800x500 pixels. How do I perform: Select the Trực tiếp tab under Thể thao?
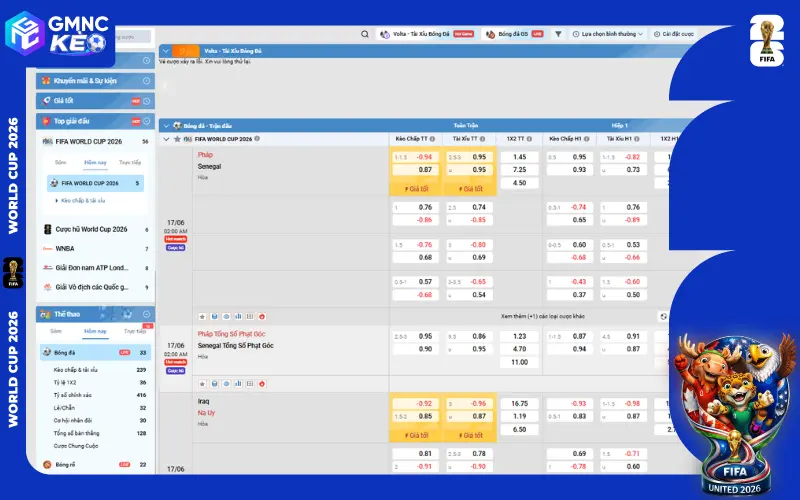point(135,331)
